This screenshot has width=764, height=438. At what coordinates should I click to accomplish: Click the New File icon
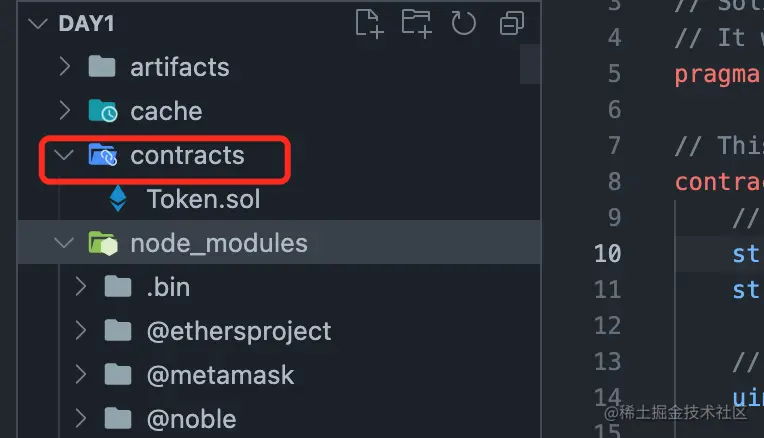369,23
